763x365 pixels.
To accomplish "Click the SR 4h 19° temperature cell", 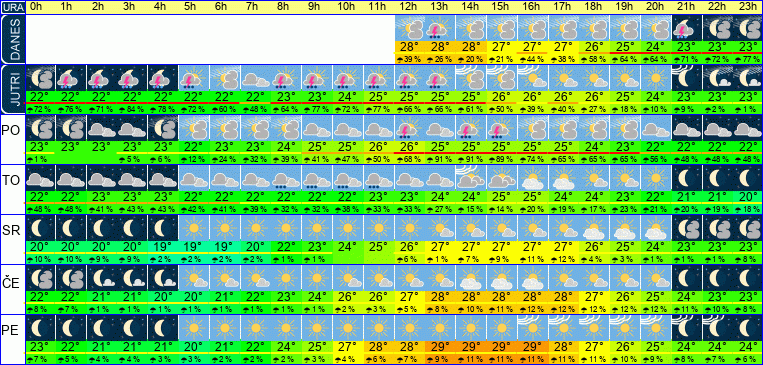I will click(163, 247).
